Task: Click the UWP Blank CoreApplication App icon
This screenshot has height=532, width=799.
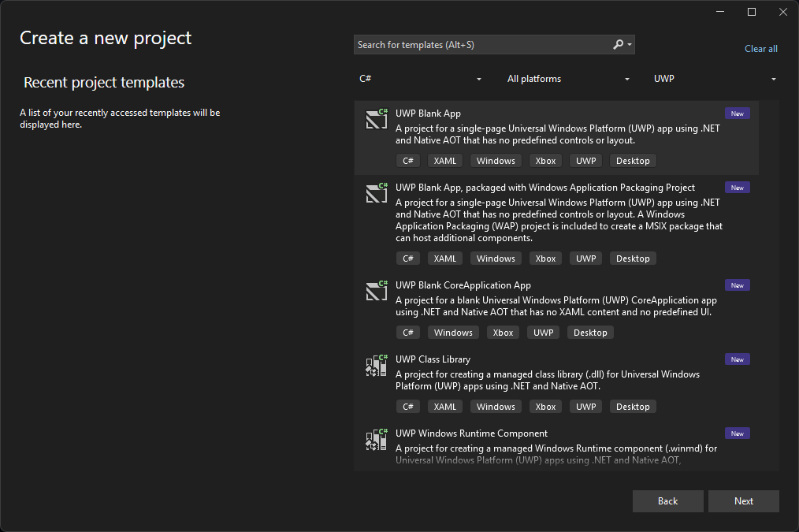Action: (377, 291)
